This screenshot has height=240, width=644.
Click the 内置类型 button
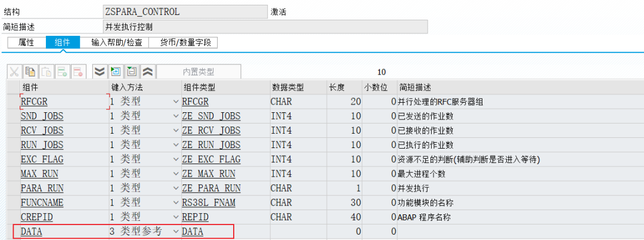pyautogui.click(x=199, y=72)
